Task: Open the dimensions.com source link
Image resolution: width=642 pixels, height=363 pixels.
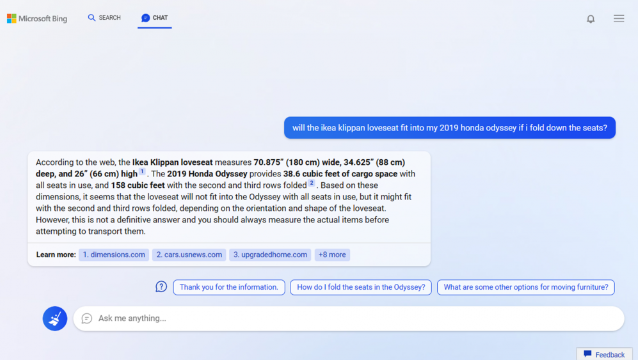Action: coord(115,256)
